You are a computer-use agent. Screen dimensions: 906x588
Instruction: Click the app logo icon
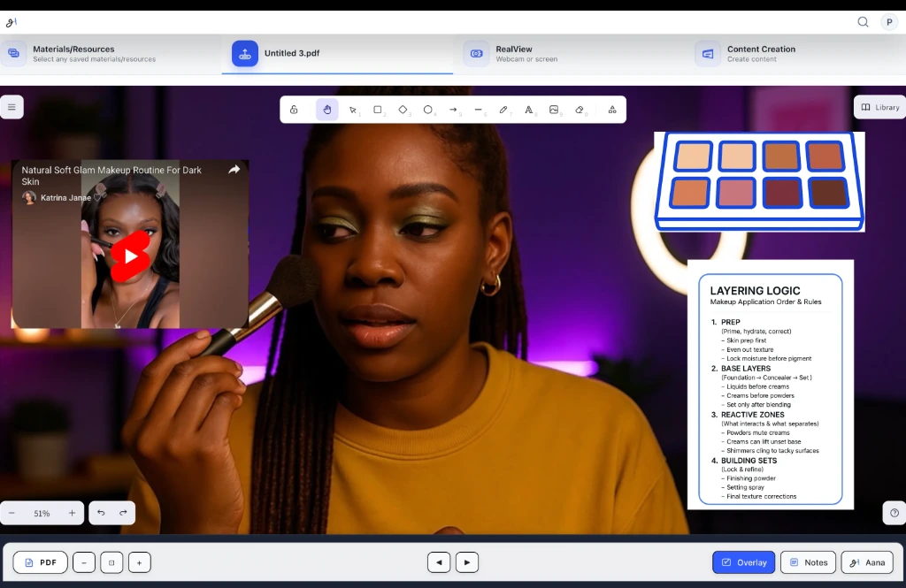point(11,22)
